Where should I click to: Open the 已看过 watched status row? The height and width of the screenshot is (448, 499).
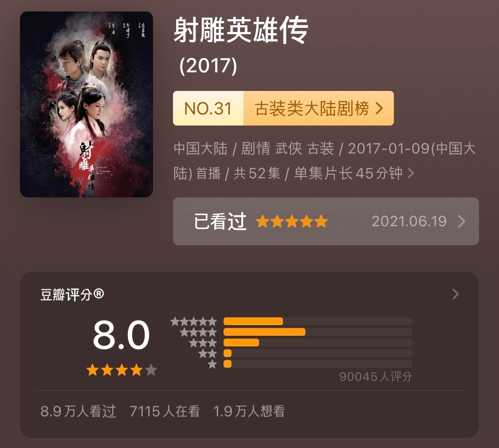(x=326, y=221)
